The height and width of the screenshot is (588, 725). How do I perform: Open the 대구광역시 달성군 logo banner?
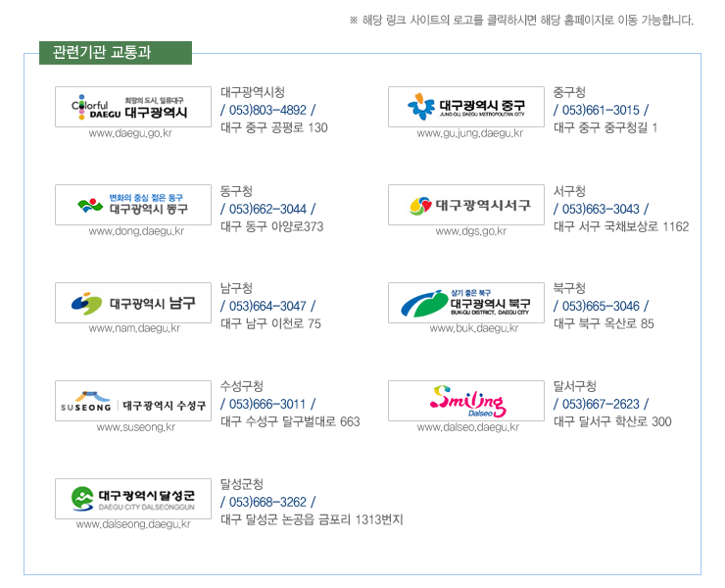[133, 499]
